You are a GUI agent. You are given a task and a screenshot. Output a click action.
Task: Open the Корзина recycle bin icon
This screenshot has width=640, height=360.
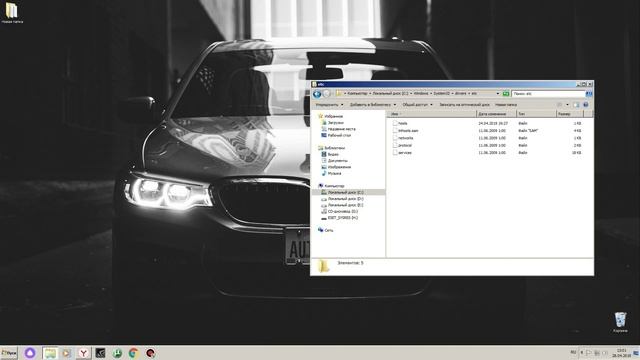(x=620, y=322)
